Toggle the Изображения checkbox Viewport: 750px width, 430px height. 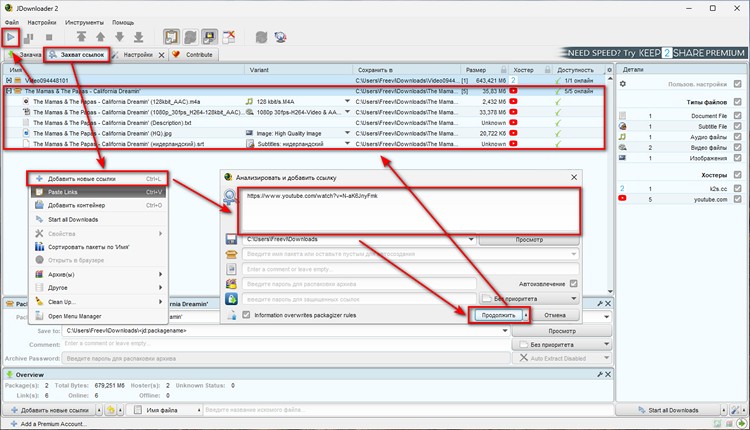(x=737, y=158)
